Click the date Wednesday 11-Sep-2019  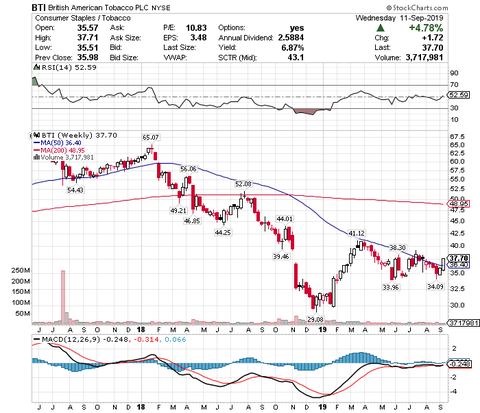click(399, 18)
